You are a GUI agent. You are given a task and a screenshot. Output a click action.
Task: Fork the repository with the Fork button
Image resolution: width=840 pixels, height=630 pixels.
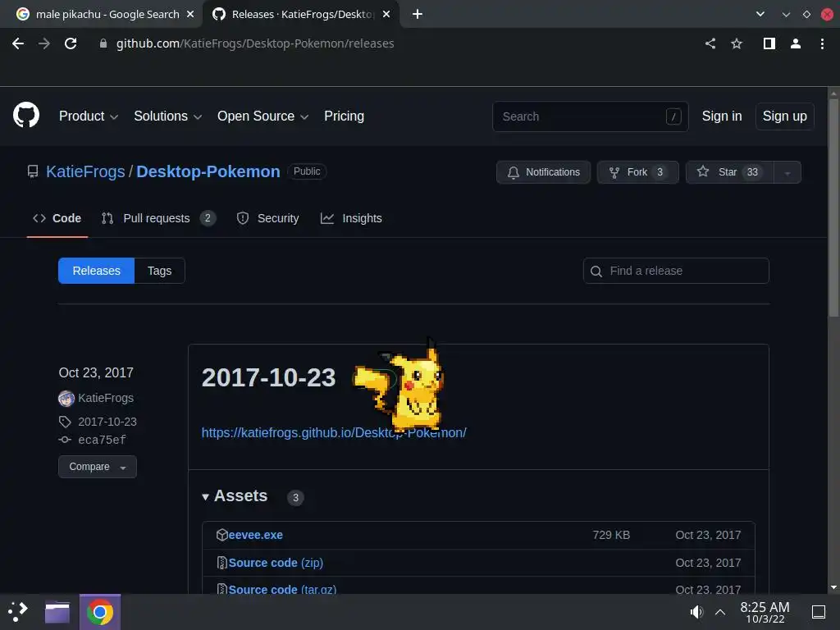[x=637, y=172]
